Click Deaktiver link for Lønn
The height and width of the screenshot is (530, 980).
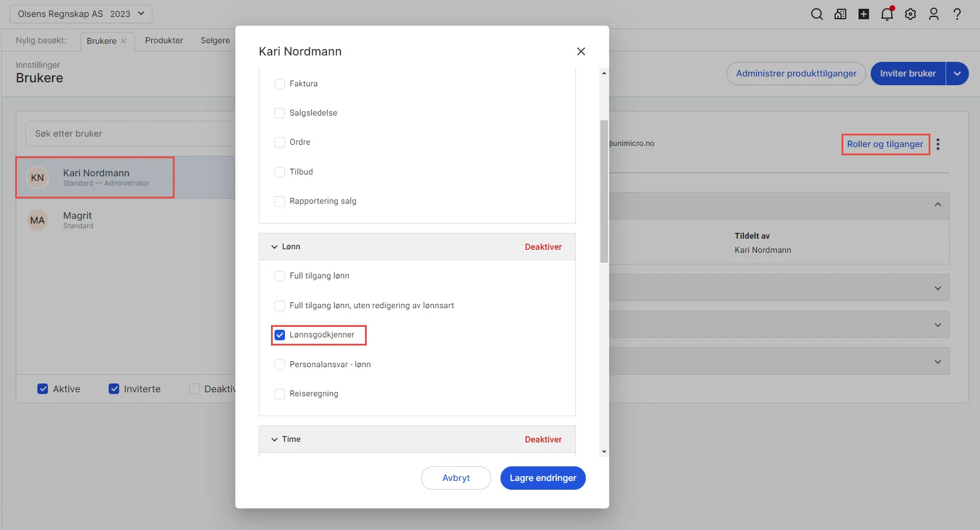tap(543, 247)
